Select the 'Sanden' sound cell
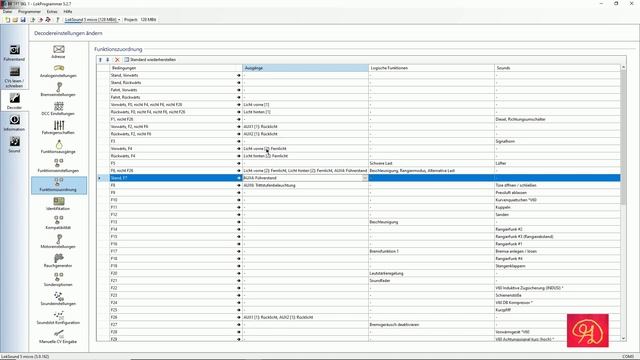 (x=557, y=215)
